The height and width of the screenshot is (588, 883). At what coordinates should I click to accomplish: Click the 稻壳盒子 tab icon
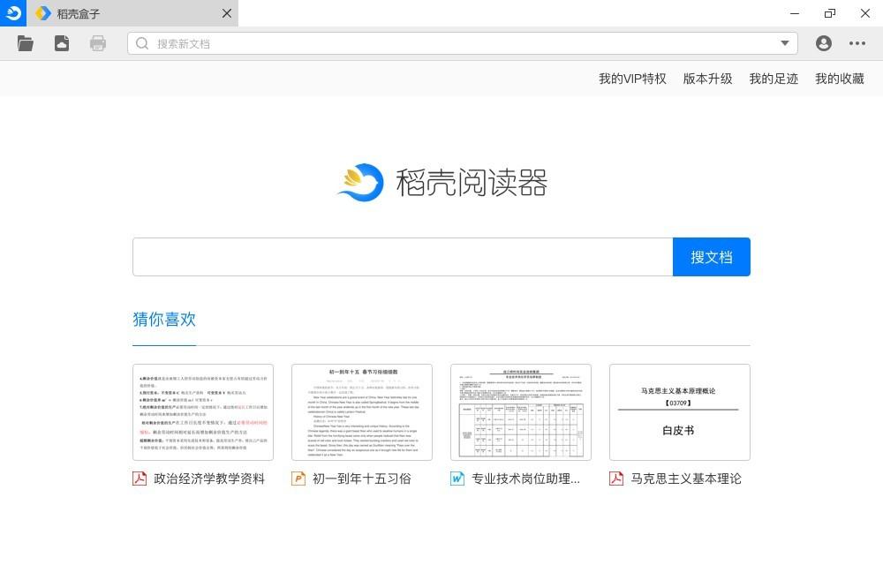43,13
